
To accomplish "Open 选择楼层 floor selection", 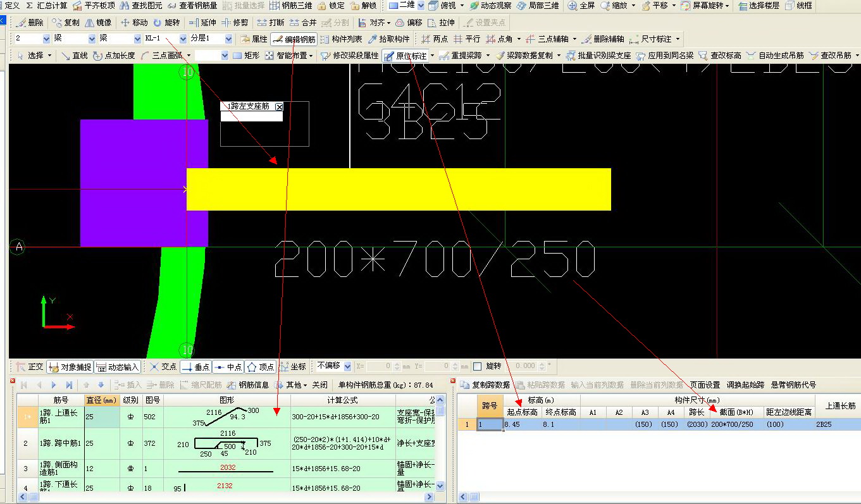I will coord(759,5).
